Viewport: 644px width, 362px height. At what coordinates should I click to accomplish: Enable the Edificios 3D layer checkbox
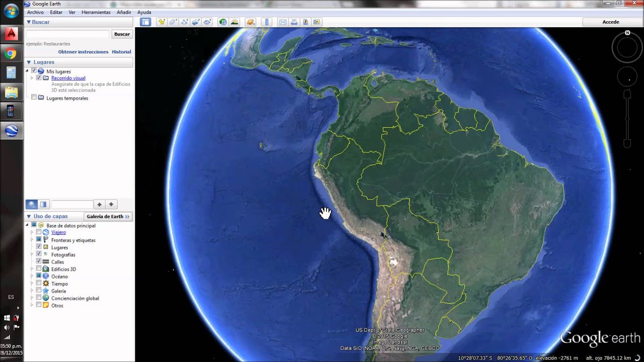39,269
